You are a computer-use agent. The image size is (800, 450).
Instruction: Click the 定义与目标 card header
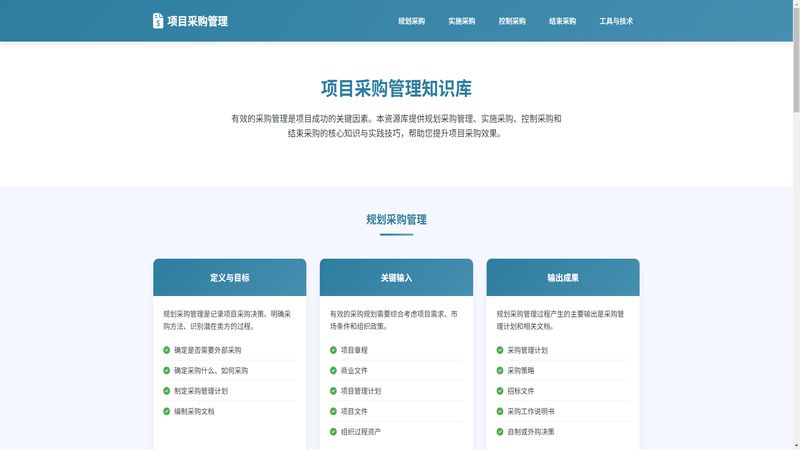click(230, 278)
